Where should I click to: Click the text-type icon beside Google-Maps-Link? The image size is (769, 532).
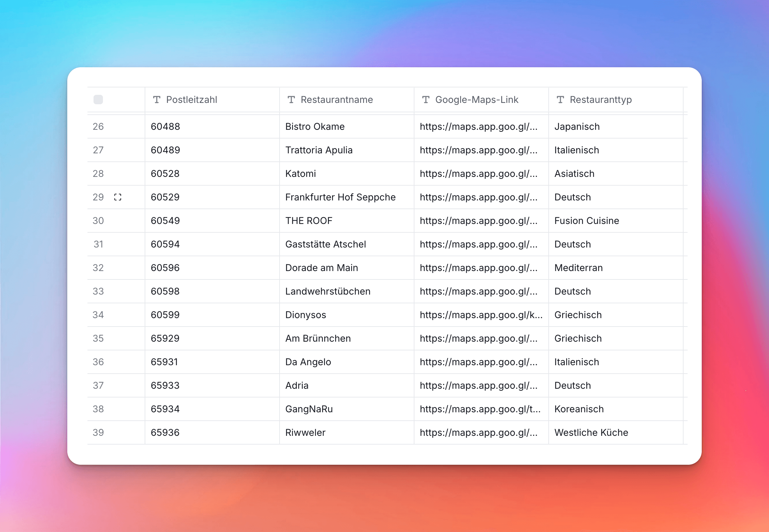click(x=426, y=100)
